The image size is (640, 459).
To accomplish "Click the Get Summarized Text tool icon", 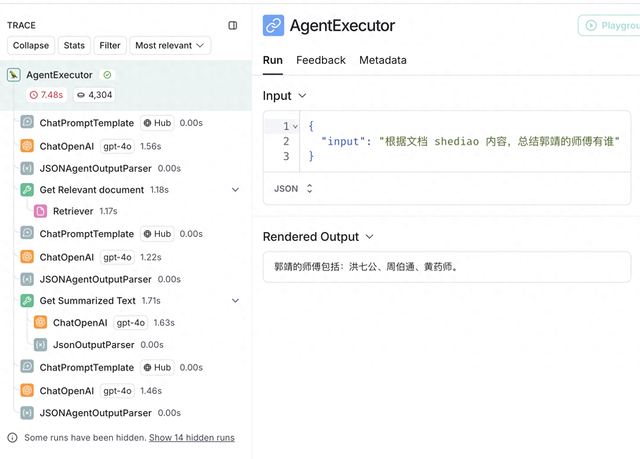I will [x=27, y=301].
